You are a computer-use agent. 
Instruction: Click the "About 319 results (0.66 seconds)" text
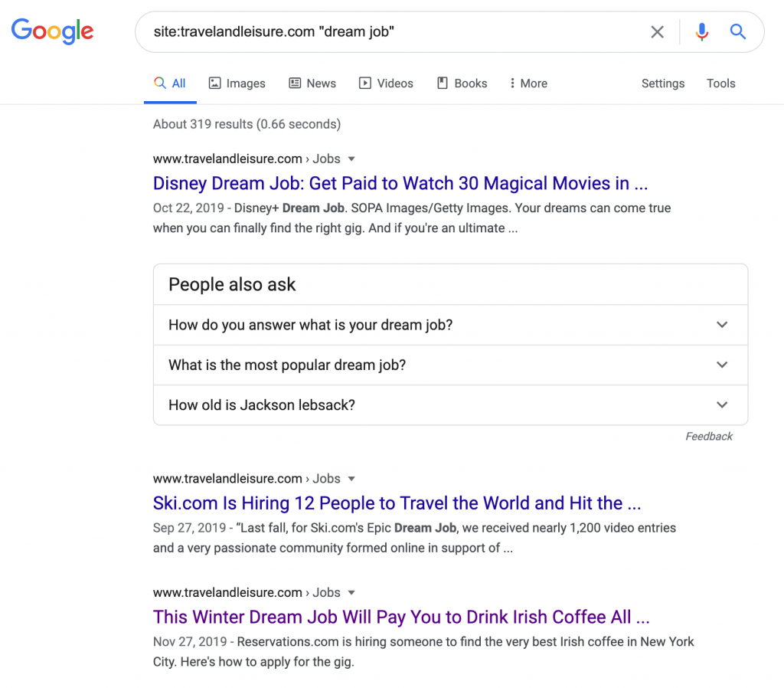[247, 124]
